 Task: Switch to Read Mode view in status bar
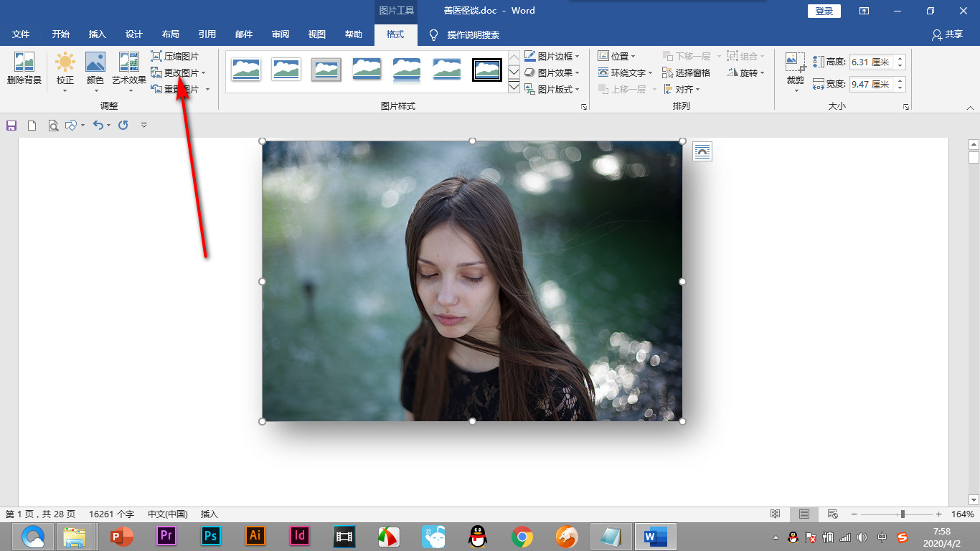pos(776,514)
